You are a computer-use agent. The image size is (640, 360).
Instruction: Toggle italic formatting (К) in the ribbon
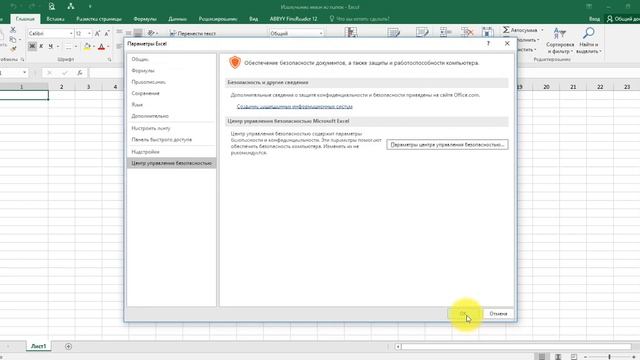point(41,47)
